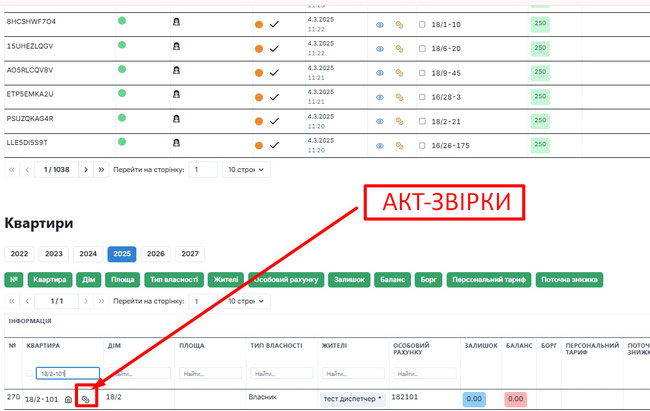650x411 pixels.
Task: Tick the checkbox next to 18/2-21
Action: [x=422, y=122]
